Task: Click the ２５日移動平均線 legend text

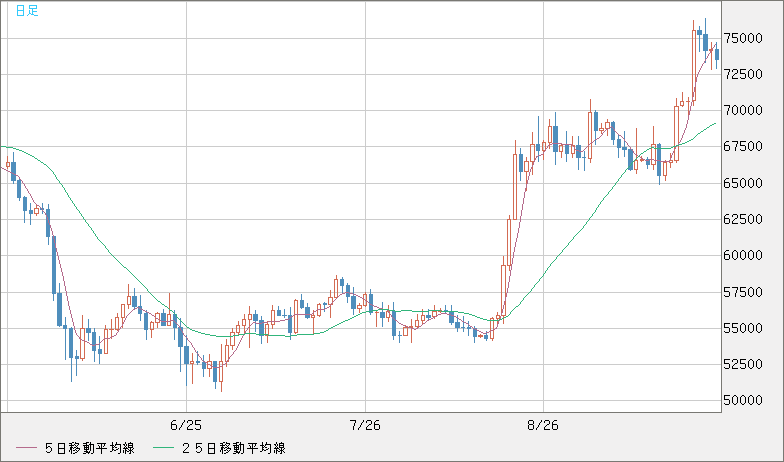Action: click(x=234, y=448)
